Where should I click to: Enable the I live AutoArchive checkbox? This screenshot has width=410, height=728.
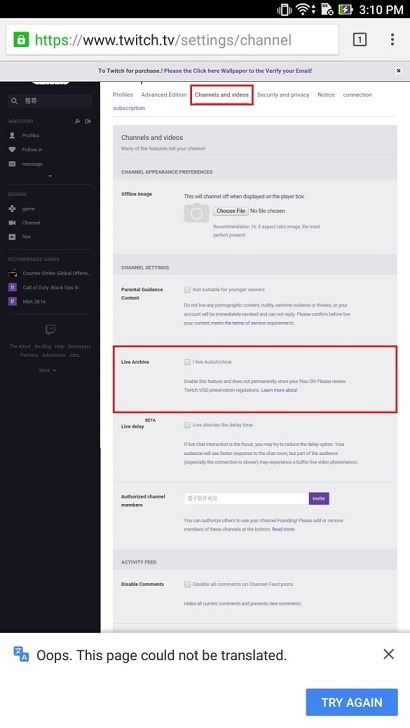pyautogui.click(x=187, y=362)
